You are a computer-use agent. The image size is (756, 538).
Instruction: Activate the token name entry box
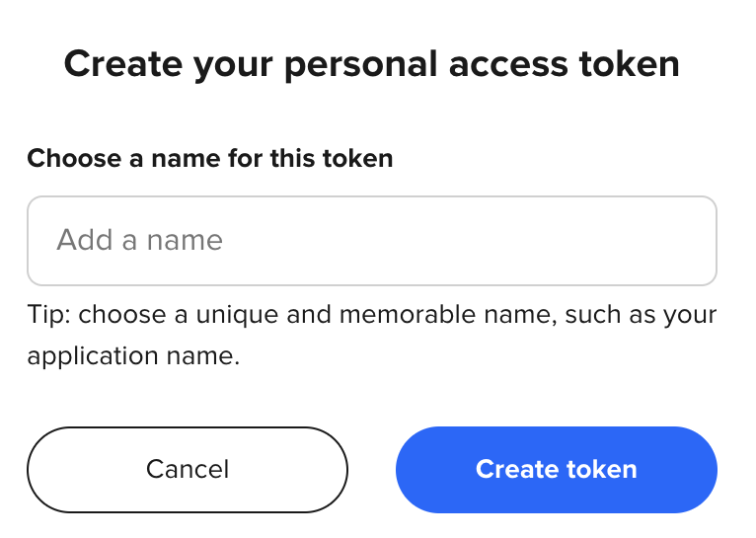371,241
